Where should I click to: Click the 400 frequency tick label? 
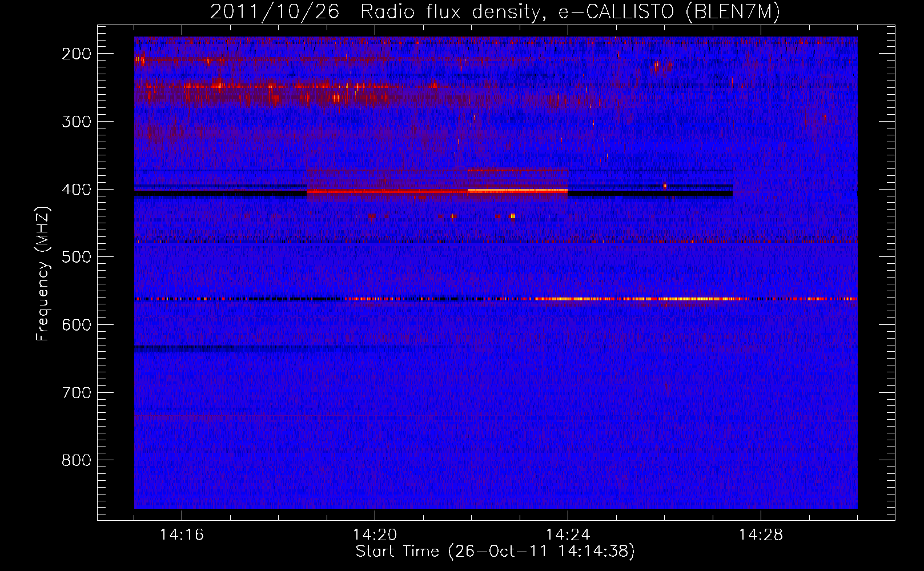(x=77, y=190)
